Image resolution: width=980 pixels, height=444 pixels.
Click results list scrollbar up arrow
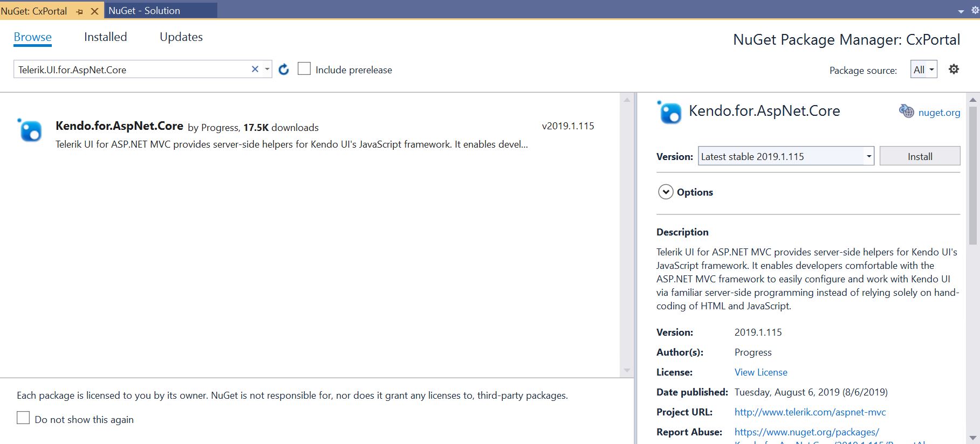tap(627, 100)
